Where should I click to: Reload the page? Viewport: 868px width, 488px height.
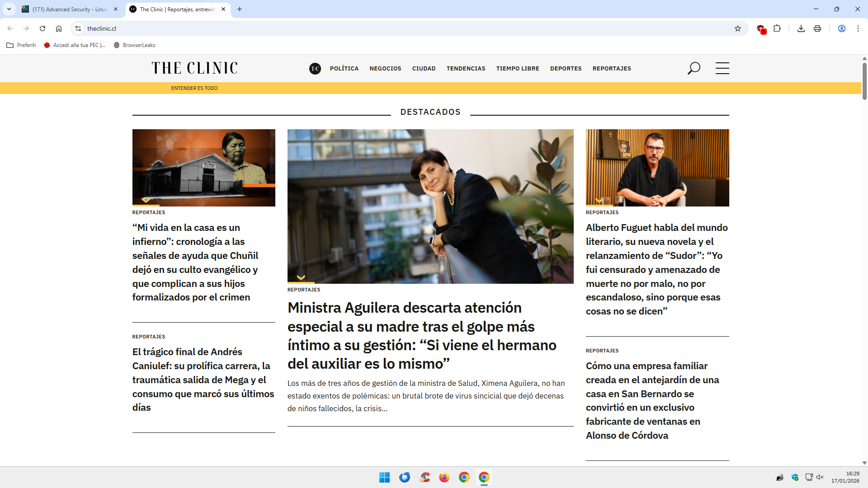(x=42, y=28)
